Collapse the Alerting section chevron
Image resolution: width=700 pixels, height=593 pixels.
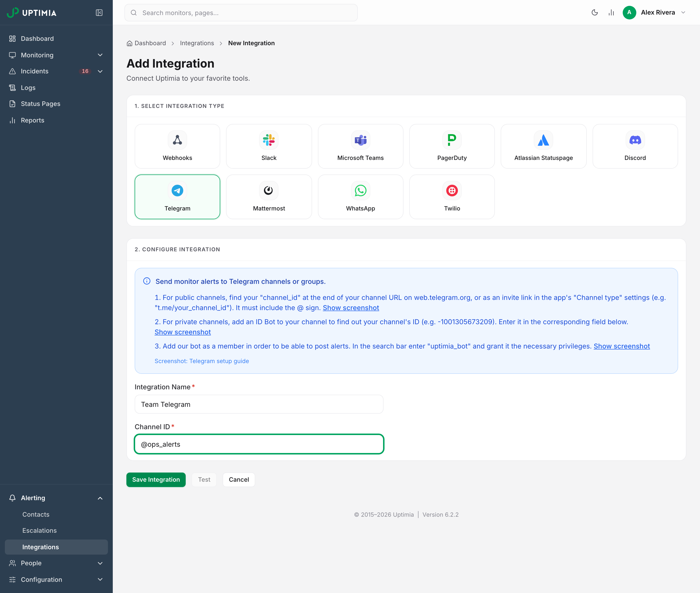pyautogui.click(x=100, y=498)
